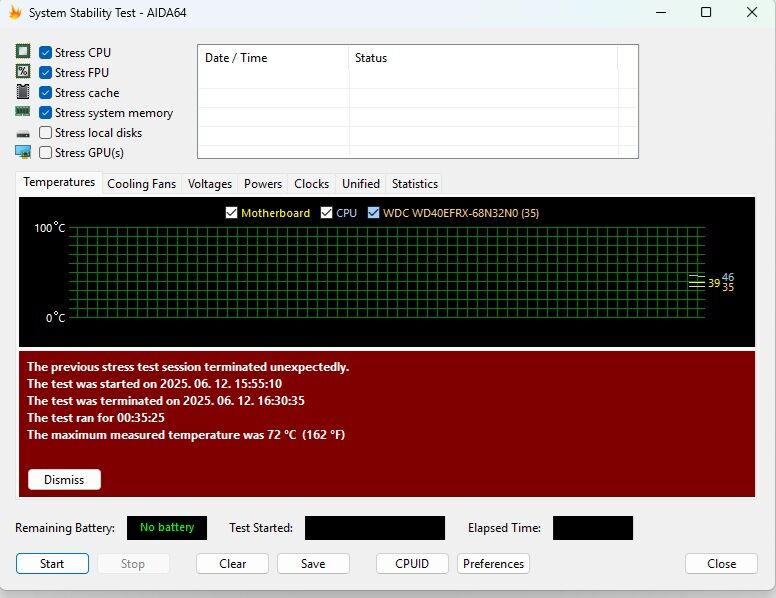Save the stability test results
The image size is (776, 598).
coord(313,564)
